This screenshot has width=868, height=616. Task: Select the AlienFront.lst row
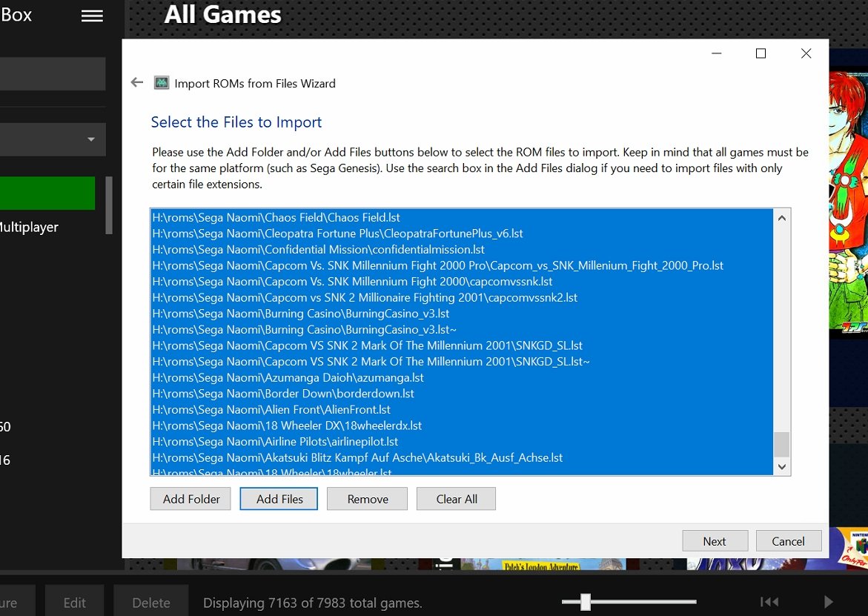(462, 410)
